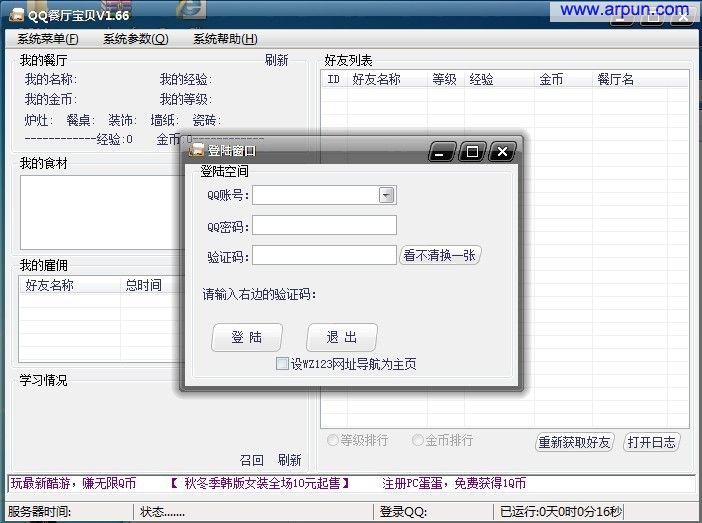Click the 服务器时间 status bar entry
Image resolution: width=702 pixels, height=523 pixels.
coord(39,511)
